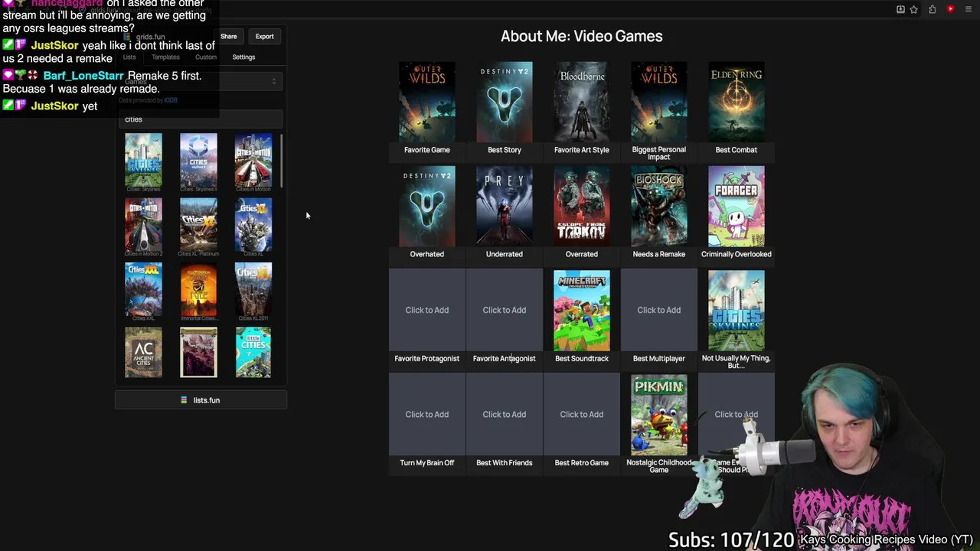Viewport: 980px width, 551px height.
Task: Open the browser extensions puzzle icon
Action: click(x=932, y=9)
